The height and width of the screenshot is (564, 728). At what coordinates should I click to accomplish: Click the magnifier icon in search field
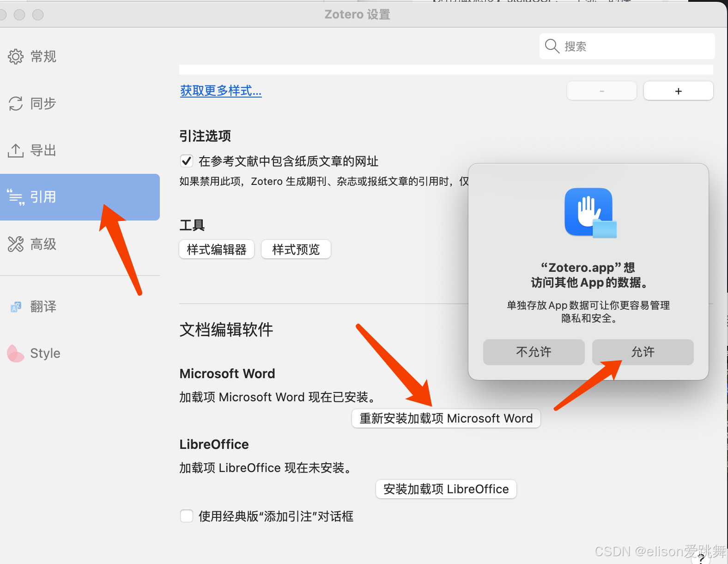552,46
